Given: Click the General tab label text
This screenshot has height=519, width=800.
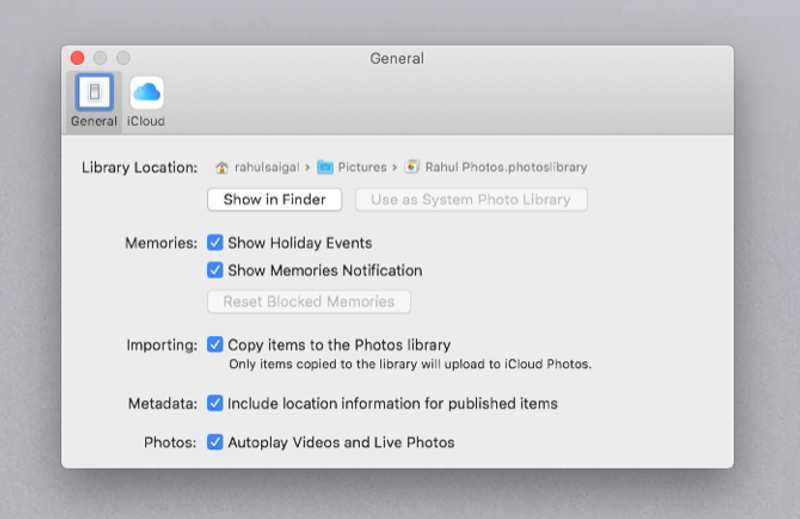Looking at the screenshot, I should 94,122.
